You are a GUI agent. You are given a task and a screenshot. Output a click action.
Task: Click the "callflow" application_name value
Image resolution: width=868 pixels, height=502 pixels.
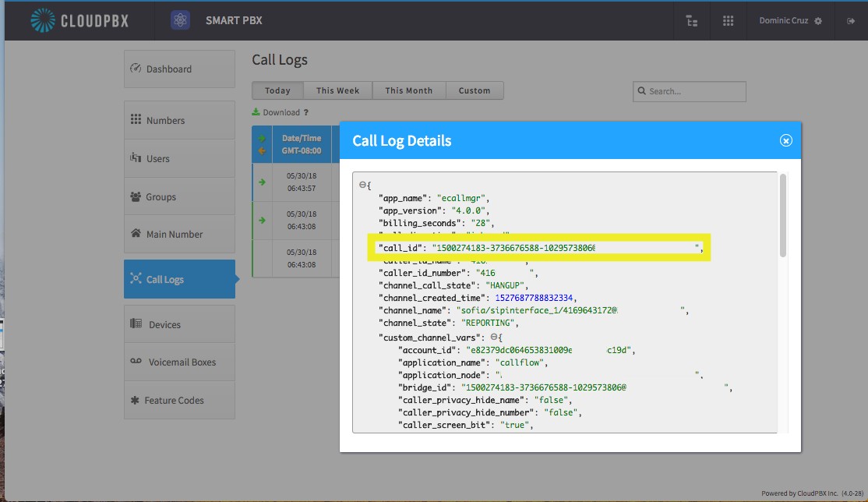519,362
